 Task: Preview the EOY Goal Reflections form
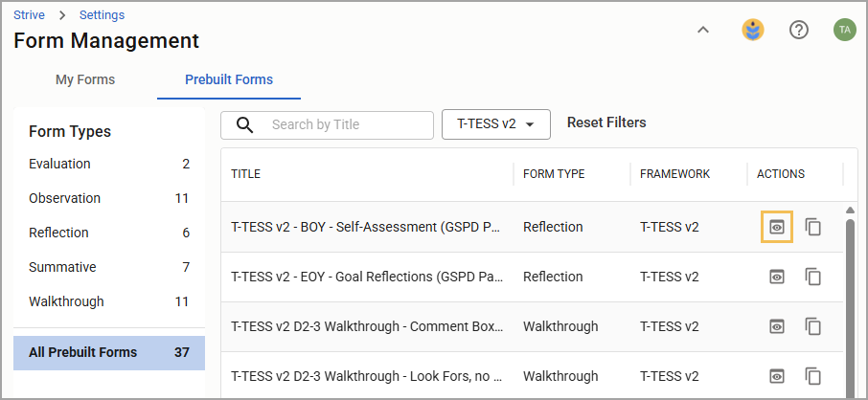click(x=777, y=277)
